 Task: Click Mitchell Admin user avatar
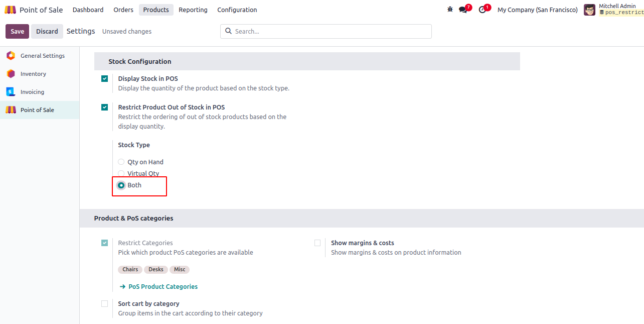click(589, 10)
